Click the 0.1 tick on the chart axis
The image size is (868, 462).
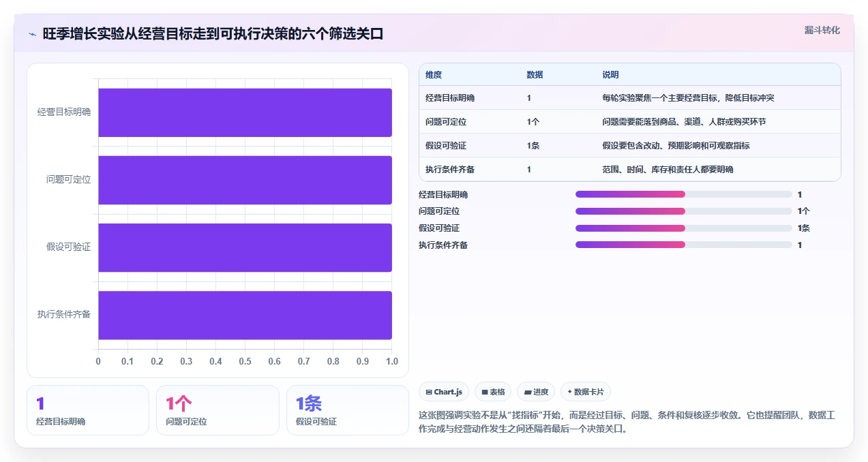(x=128, y=361)
